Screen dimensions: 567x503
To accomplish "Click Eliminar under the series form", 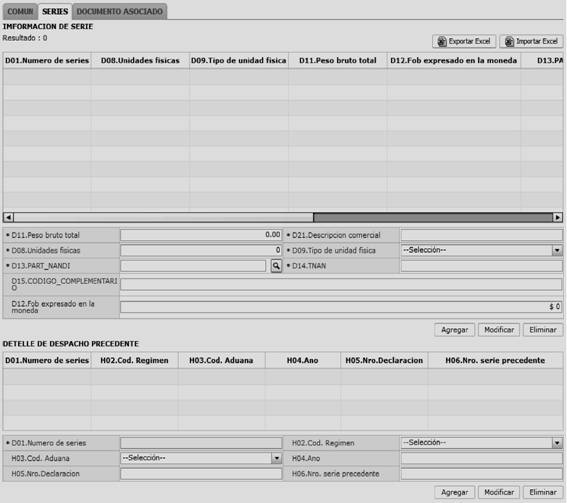I will (543, 330).
